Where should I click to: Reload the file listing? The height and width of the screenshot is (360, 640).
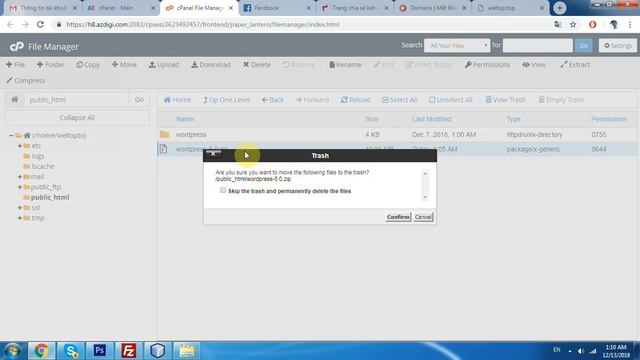pos(356,100)
